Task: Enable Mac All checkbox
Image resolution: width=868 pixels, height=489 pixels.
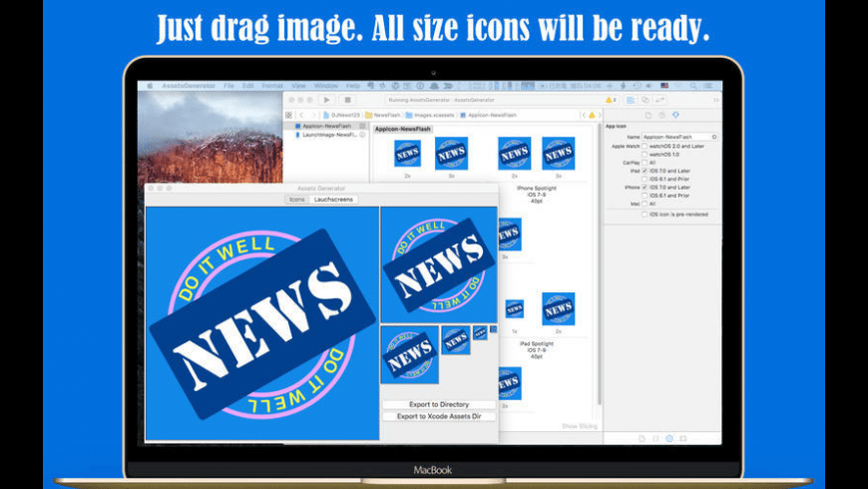Action: coord(645,204)
